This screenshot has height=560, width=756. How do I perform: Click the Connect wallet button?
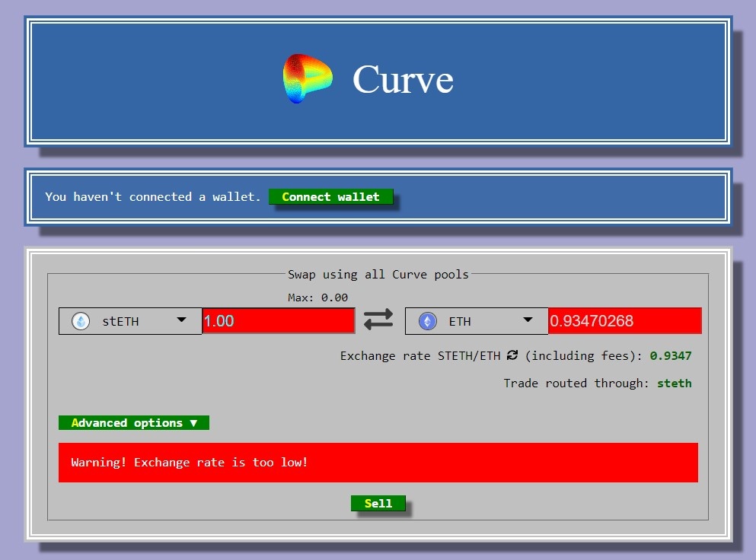[330, 197]
